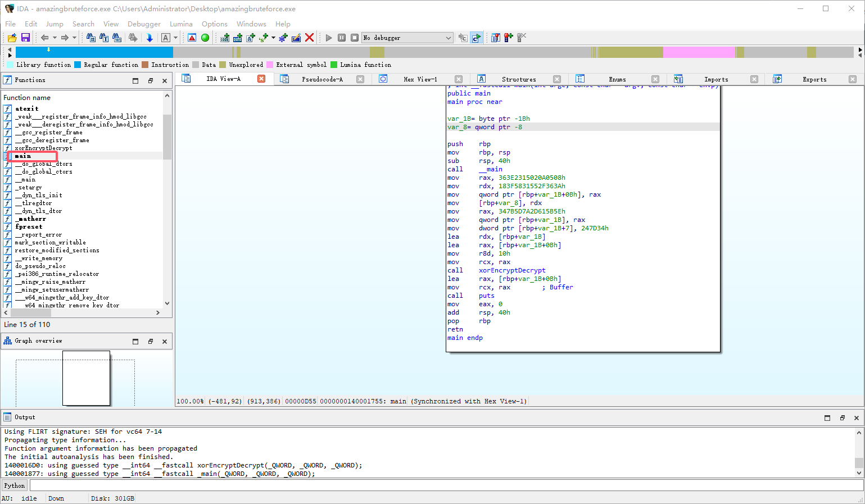The height and width of the screenshot is (504, 865).
Task: Close the Hex View-1 tab
Action: click(x=459, y=79)
